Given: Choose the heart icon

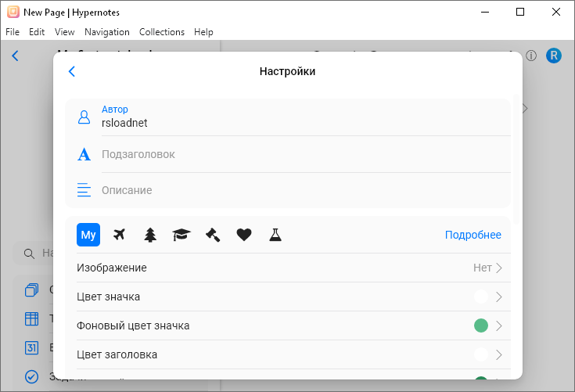Looking at the screenshot, I should (244, 235).
